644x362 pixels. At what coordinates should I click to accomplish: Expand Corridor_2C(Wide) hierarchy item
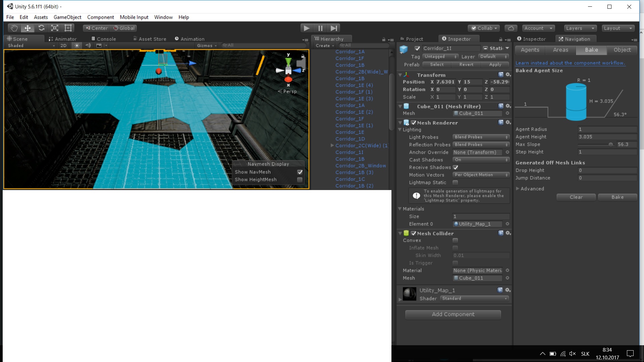pos(332,145)
